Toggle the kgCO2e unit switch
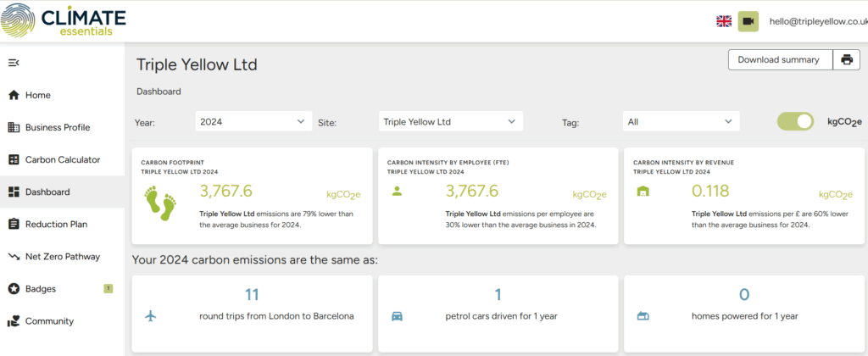 (x=795, y=122)
